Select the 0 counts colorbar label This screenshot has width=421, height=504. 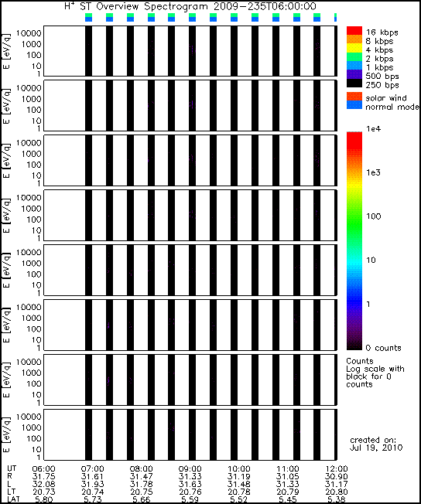click(384, 348)
